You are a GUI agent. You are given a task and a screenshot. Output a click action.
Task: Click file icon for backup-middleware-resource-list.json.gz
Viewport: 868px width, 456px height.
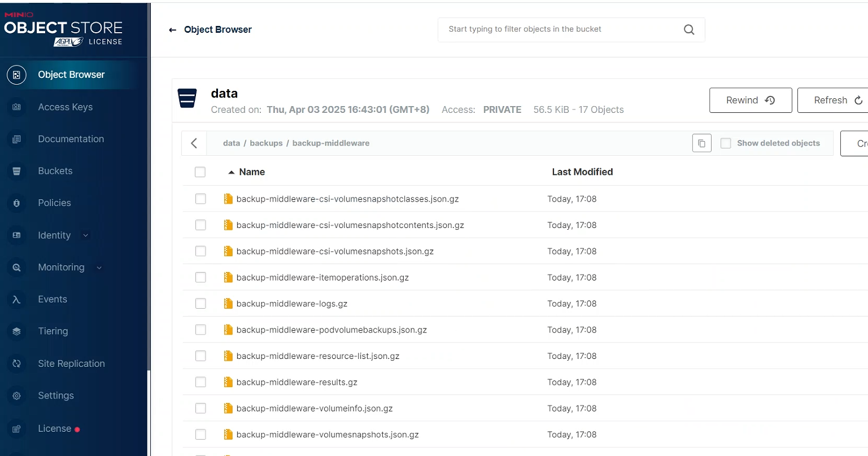[228, 356]
